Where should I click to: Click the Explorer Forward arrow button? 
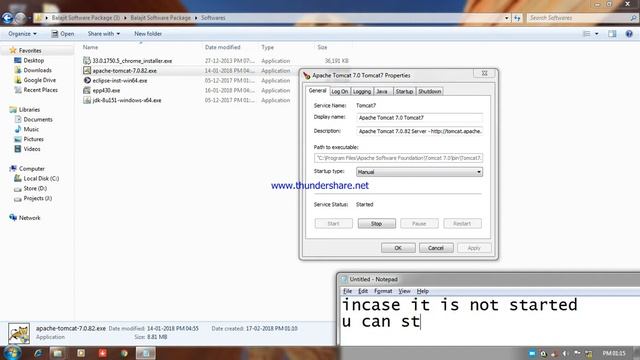point(20,18)
